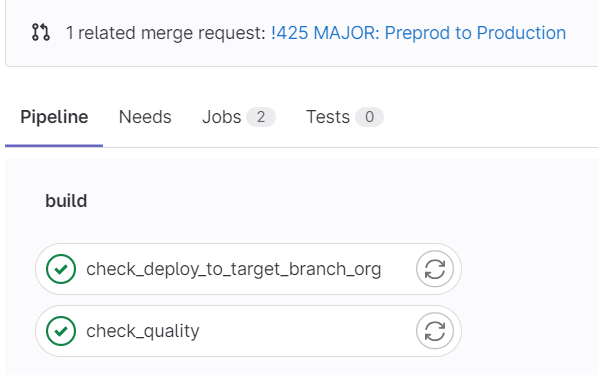598x375 pixels.
Task: Click the Tests count badge showing 0
Action: [x=369, y=117]
